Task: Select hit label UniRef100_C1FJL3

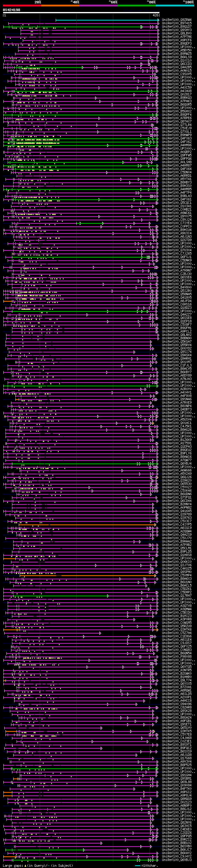Action: 177,365
